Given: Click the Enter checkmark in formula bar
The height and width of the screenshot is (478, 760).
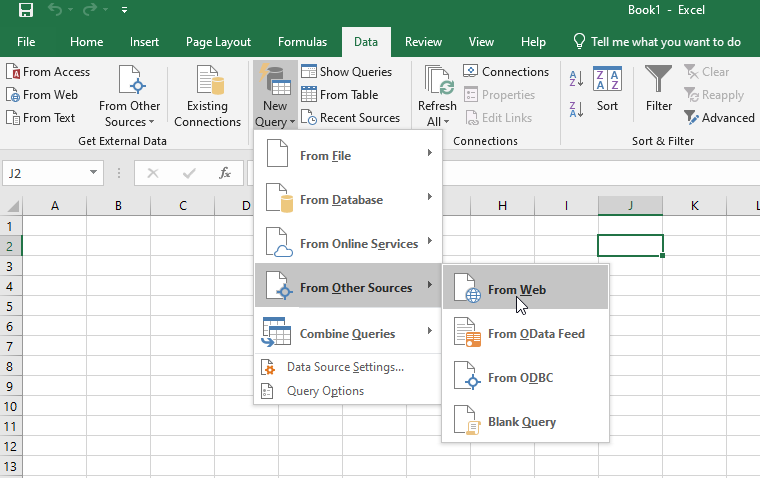Looking at the screenshot, I should (x=189, y=173).
